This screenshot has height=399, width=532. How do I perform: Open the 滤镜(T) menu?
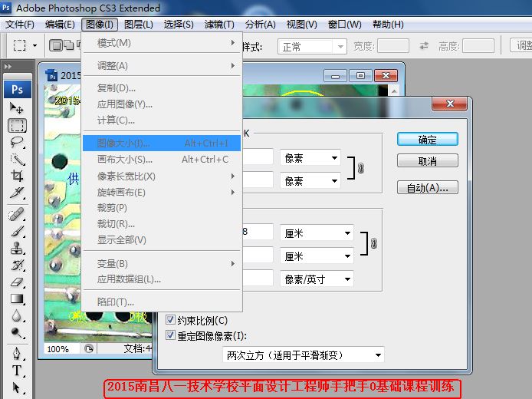pos(219,25)
